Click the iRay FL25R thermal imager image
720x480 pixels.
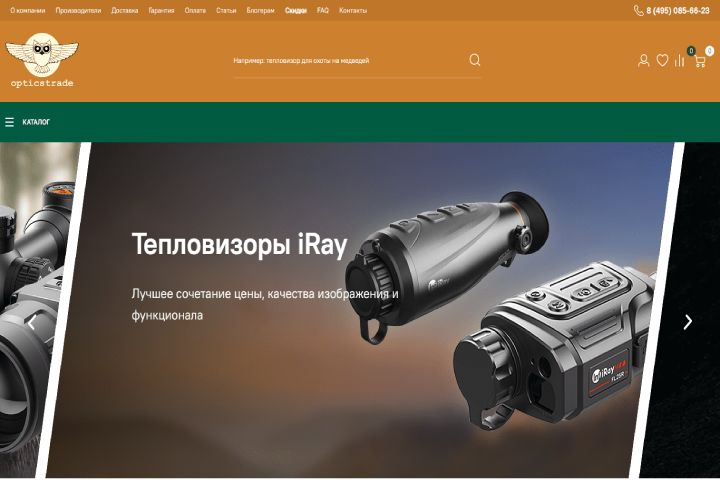pyautogui.click(x=553, y=344)
